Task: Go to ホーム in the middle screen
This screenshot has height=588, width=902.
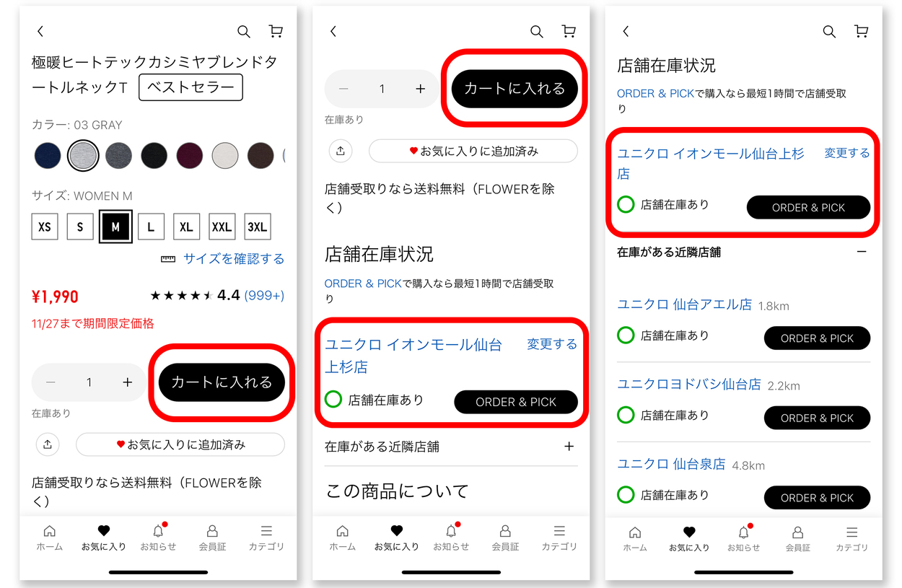Action: 342,537
